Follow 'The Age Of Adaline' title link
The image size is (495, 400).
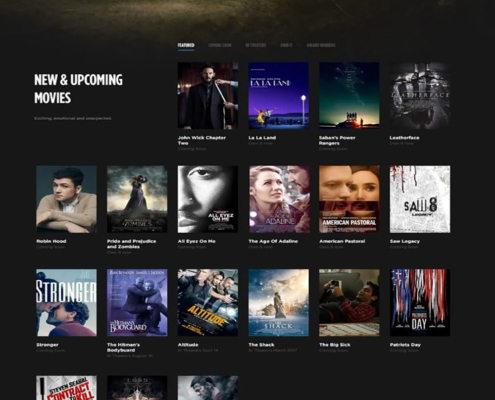(x=273, y=241)
